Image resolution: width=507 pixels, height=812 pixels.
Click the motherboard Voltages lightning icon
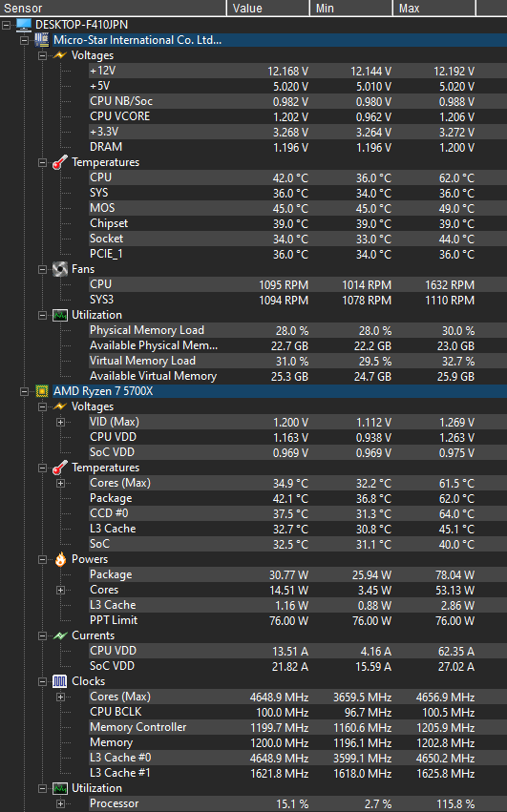click(60, 55)
